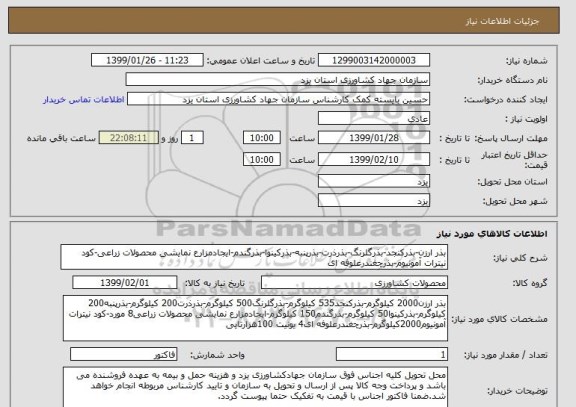Click the section title اطلاعات کالاهای مورد نیاز
576x407 pixels.
point(492,234)
